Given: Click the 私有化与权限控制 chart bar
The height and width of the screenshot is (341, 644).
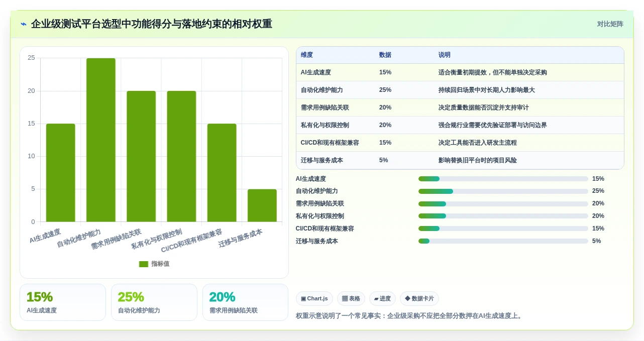Looking at the screenshot, I should click(181, 156).
